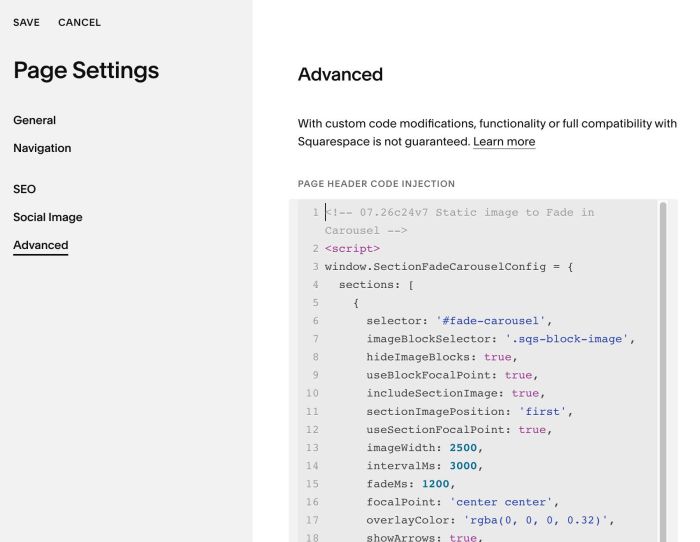Switch to the SEO tab
The image size is (700, 542).
[x=25, y=189]
